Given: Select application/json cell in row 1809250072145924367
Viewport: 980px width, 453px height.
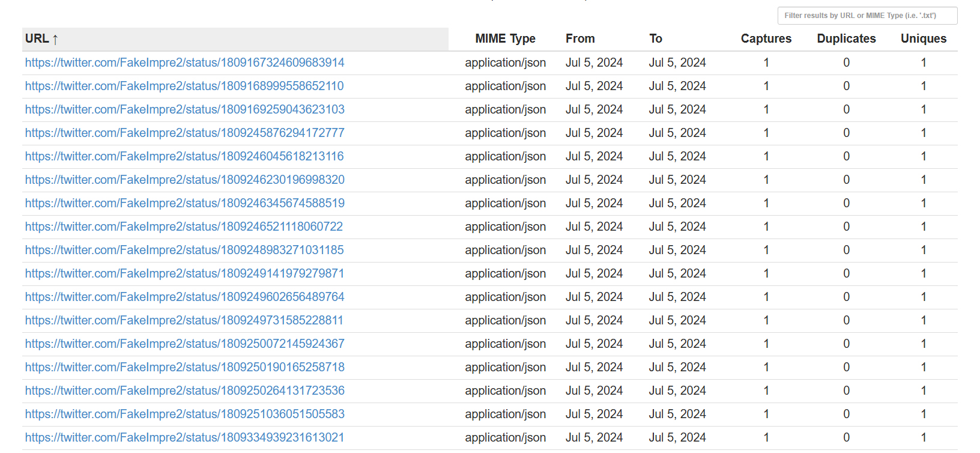Looking at the screenshot, I should pos(505,344).
